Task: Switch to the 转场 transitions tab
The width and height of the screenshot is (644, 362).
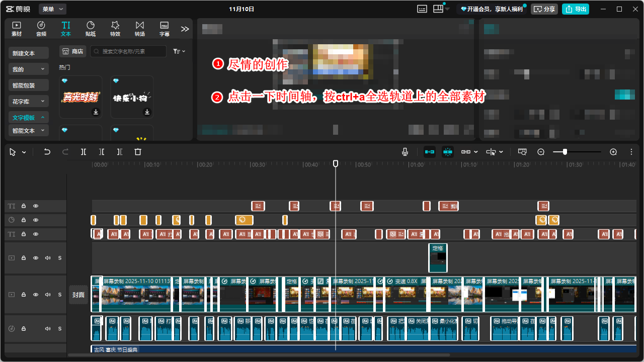Action: [139, 29]
